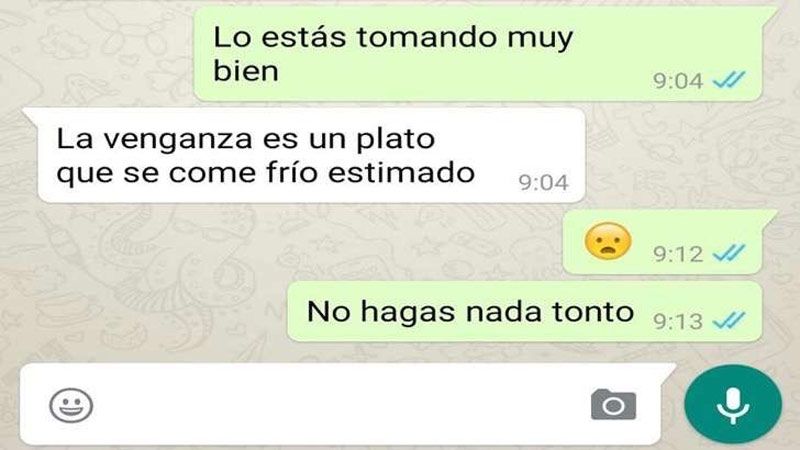This screenshot has height=450, width=800.
Task: Tap the double-check on the first 9:04 message
Action: click(729, 80)
